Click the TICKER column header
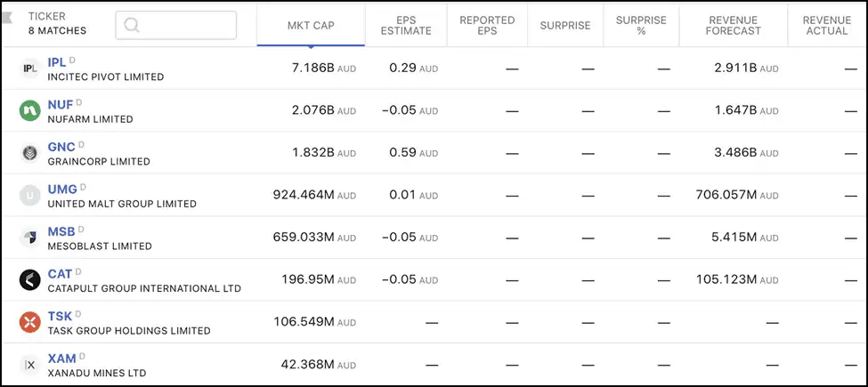 point(47,17)
